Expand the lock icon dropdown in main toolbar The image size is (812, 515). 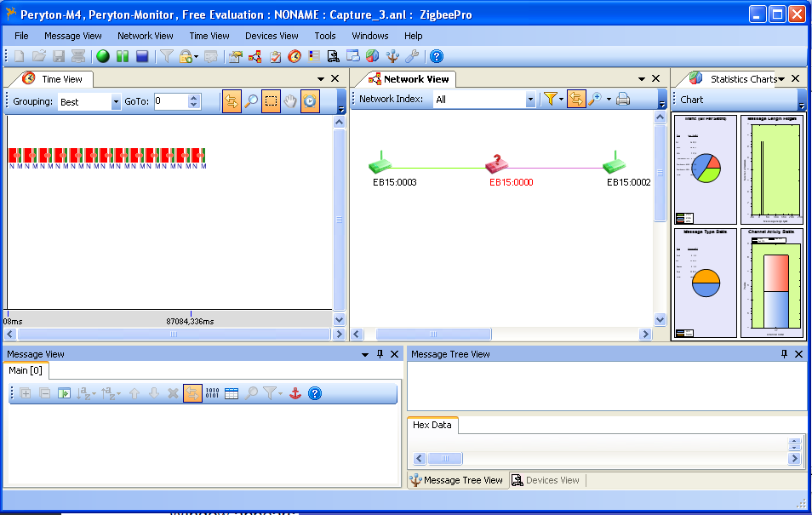coord(196,56)
